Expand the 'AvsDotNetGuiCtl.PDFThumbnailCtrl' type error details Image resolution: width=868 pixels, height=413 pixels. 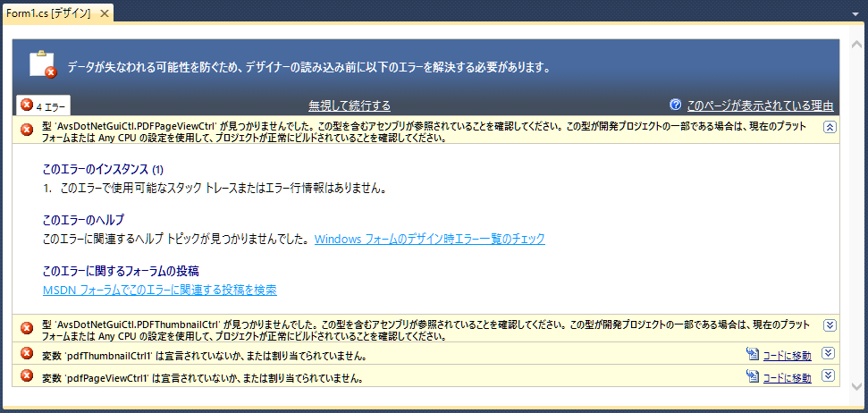(829, 325)
